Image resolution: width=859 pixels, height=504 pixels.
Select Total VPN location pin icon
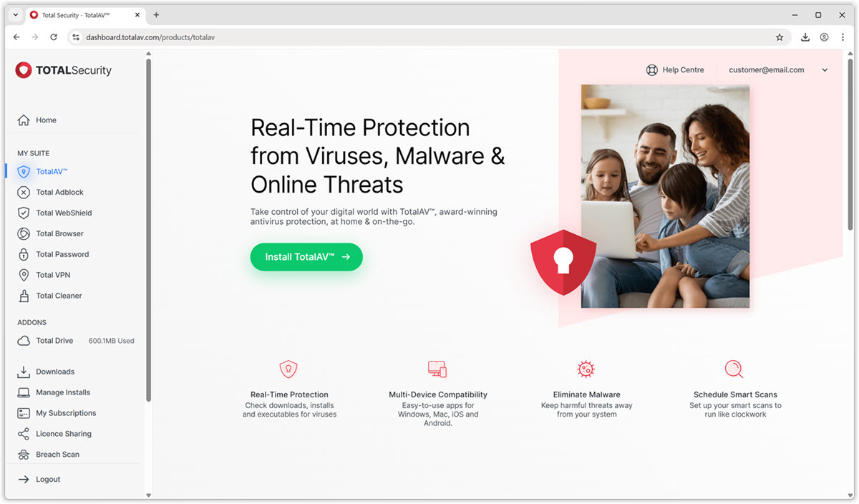(24, 275)
